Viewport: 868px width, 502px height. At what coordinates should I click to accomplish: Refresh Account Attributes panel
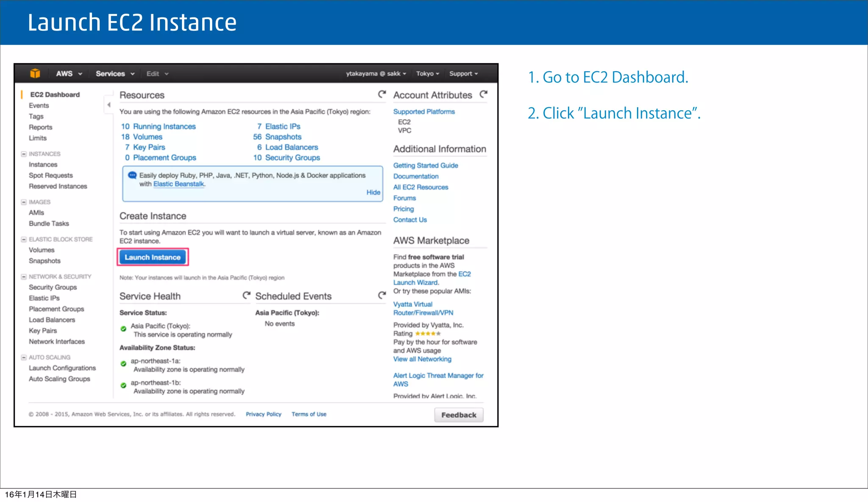pyautogui.click(x=484, y=94)
